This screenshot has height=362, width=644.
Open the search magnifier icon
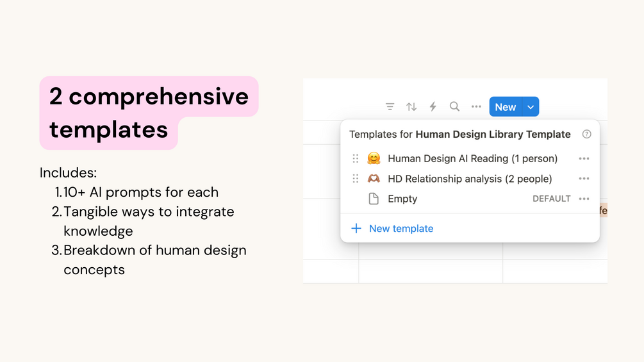454,107
